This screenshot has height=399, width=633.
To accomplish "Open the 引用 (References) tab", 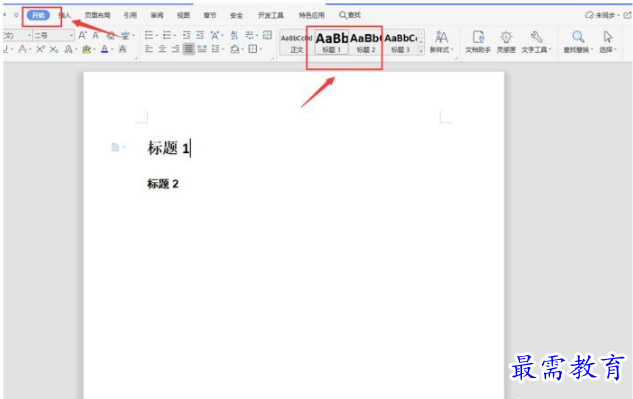I will 130,15.
